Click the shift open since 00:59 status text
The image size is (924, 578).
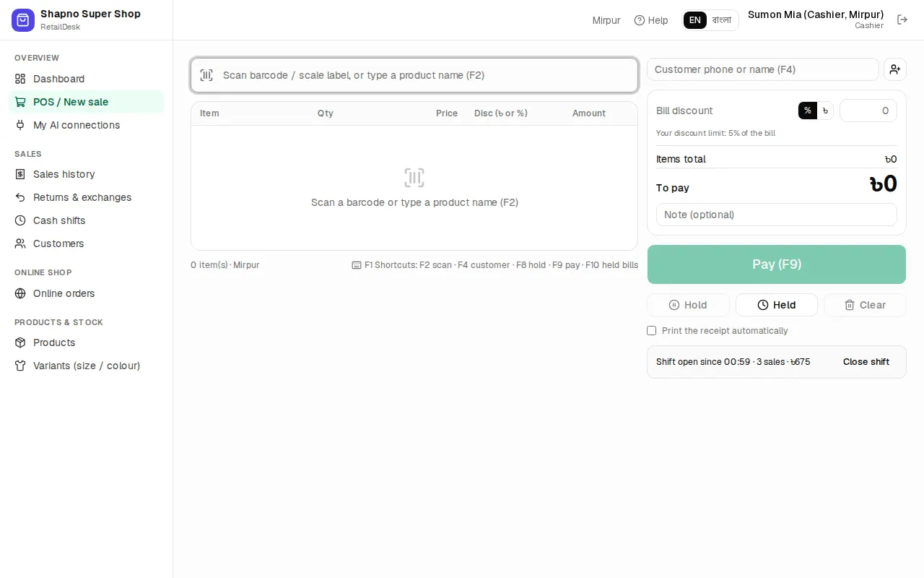733,362
